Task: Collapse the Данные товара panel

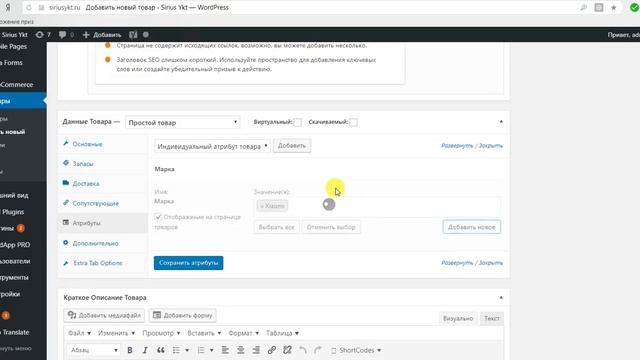Action: 501,122
